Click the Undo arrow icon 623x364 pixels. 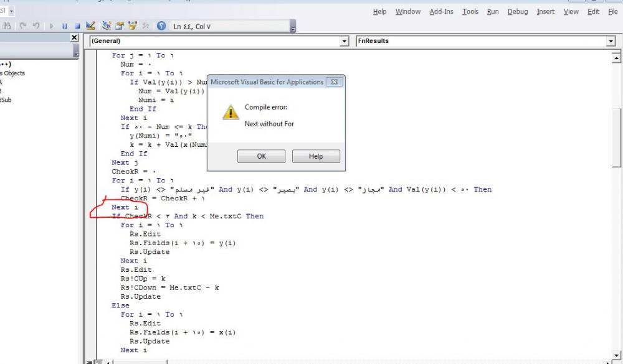[x=36, y=26]
